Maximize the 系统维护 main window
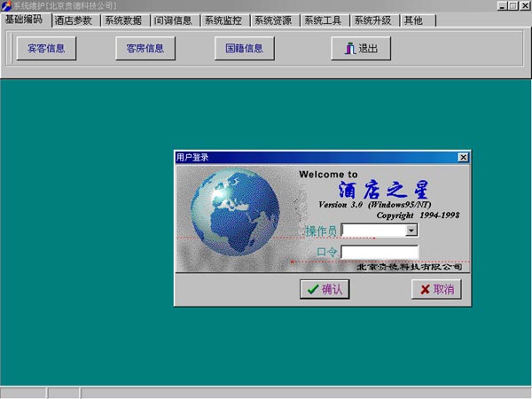 click(513, 6)
